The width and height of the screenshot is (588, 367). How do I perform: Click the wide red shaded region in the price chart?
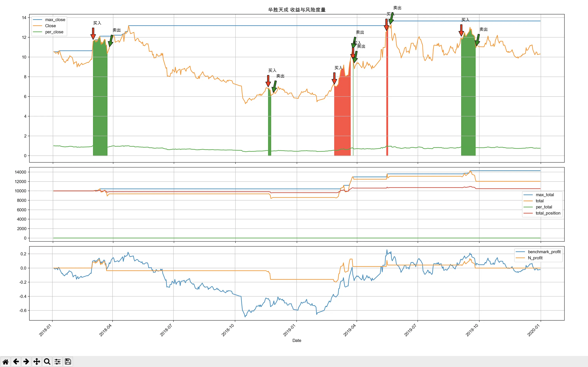click(342, 117)
